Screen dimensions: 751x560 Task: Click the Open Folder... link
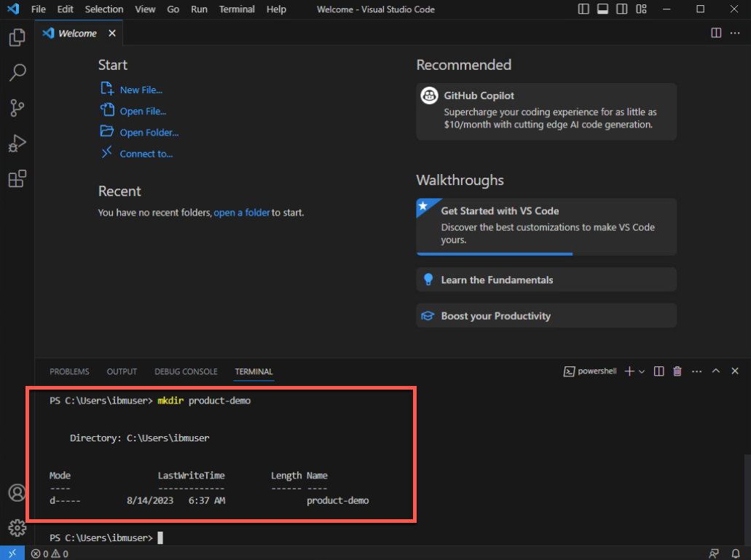[149, 133]
